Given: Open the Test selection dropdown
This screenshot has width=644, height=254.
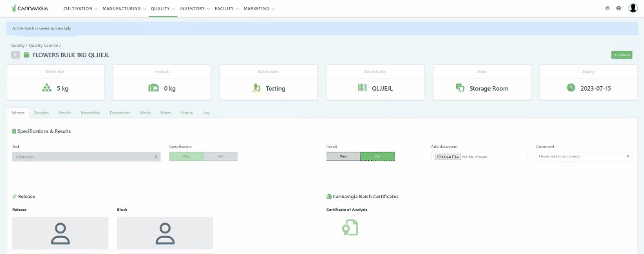Looking at the screenshot, I should point(86,157).
